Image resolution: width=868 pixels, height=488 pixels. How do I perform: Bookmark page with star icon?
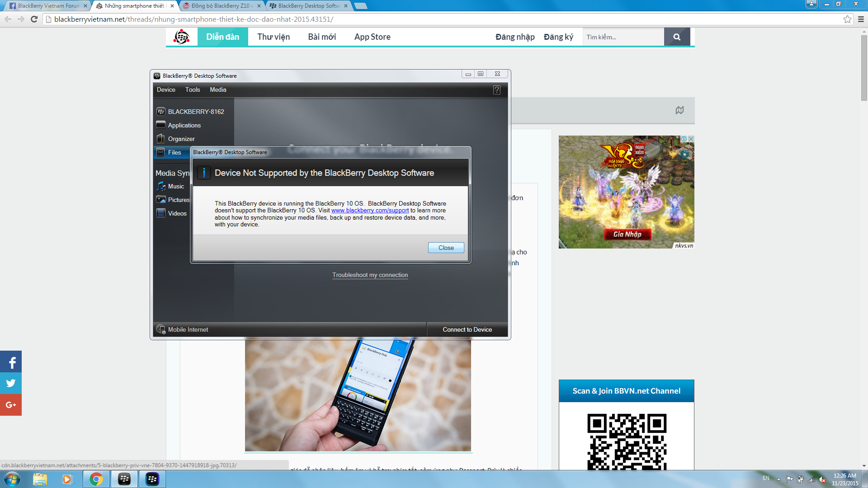[847, 19]
